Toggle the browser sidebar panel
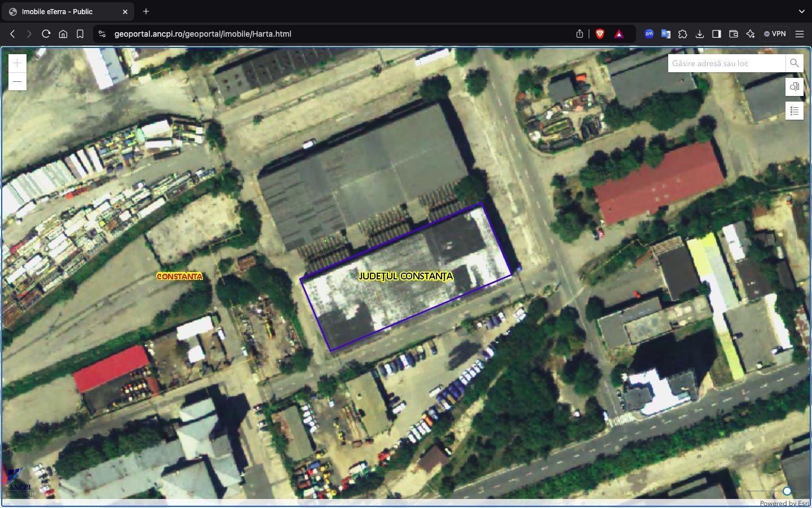 coord(717,34)
